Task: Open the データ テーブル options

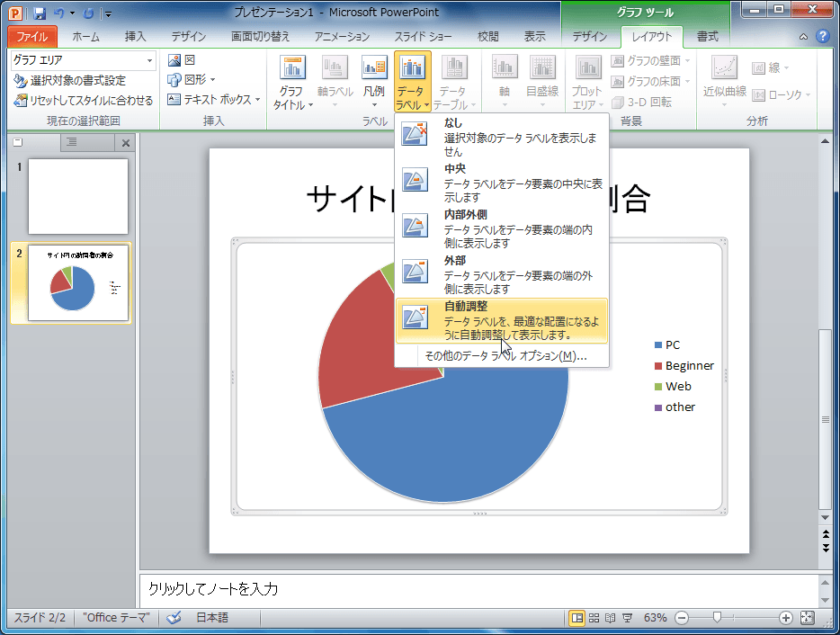Action: [454, 83]
